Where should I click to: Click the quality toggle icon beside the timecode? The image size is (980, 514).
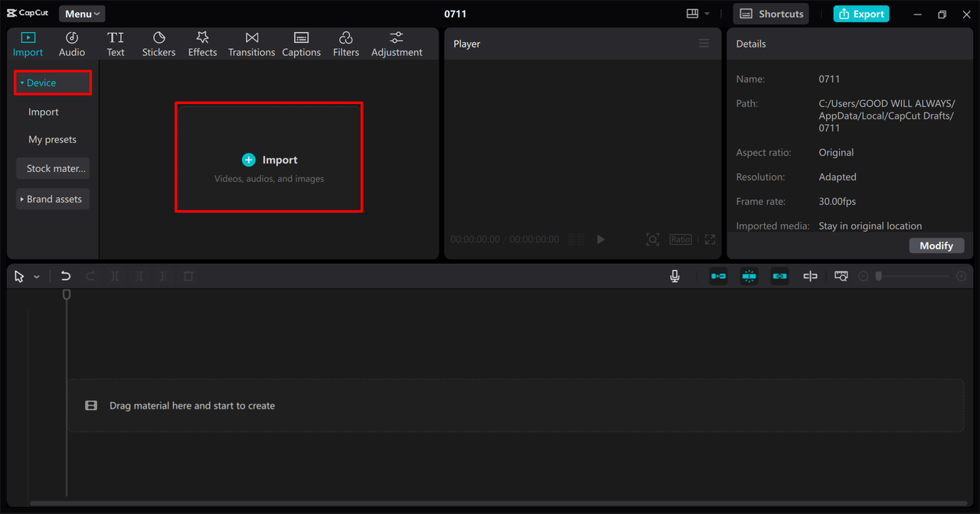click(x=577, y=239)
